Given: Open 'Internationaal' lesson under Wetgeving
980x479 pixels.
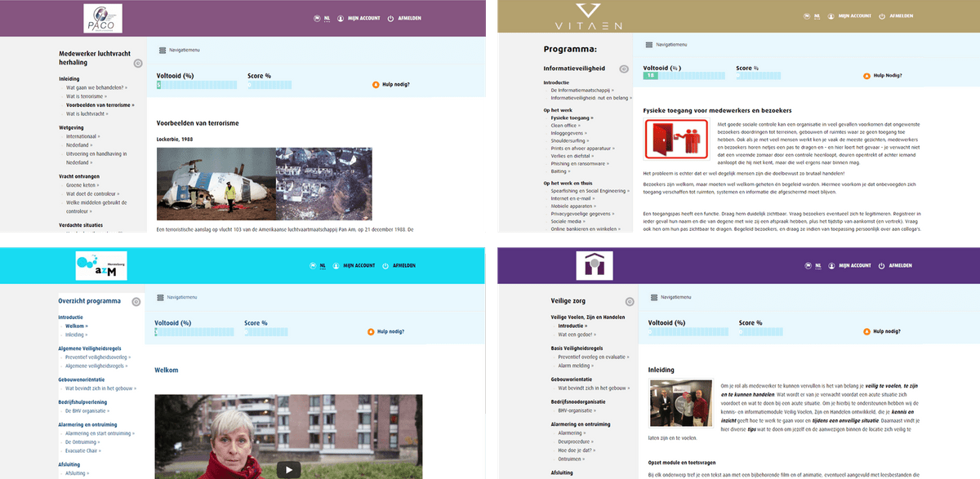Looking at the screenshot, I should pyautogui.click(x=85, y=136).
